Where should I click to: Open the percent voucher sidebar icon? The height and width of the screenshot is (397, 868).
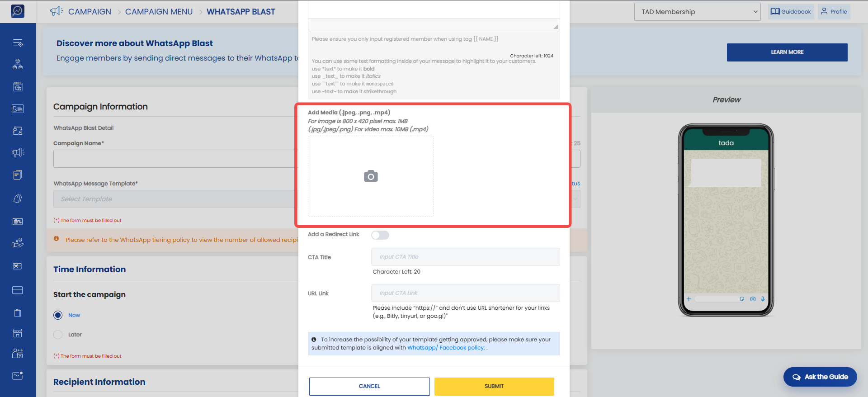click(x=18, y=222)
